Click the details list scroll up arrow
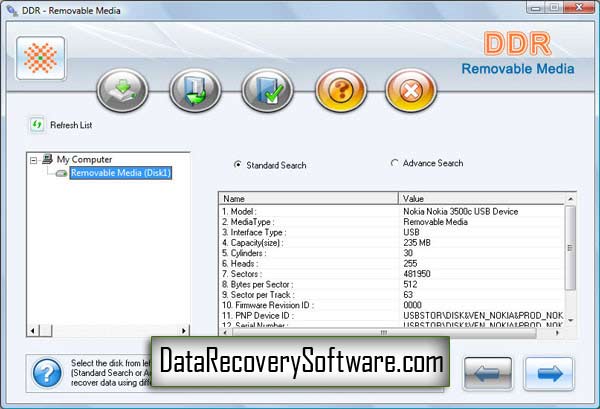The width and height of the screenshot is (600, 409). point(570,199)
